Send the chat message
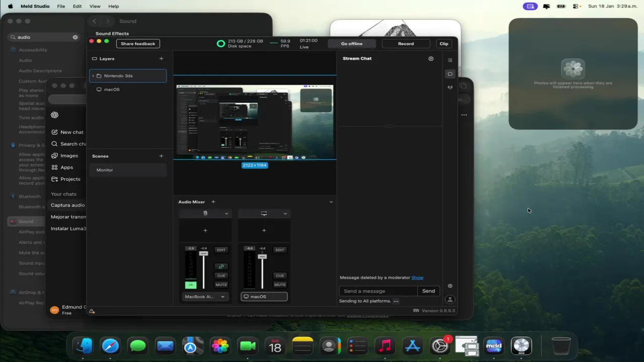This screenshot has width=644, height=362. coord(429,291)
